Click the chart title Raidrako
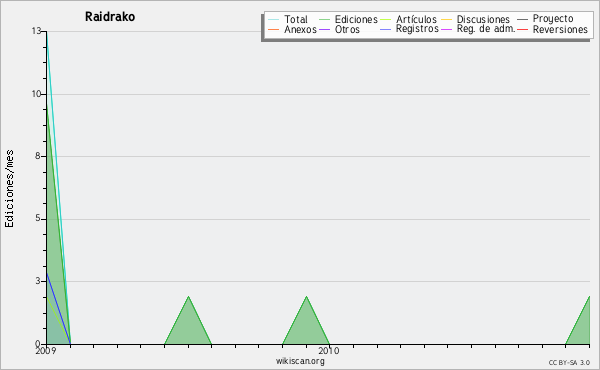Viewport: 600px width, 370px height. [110, 17]
